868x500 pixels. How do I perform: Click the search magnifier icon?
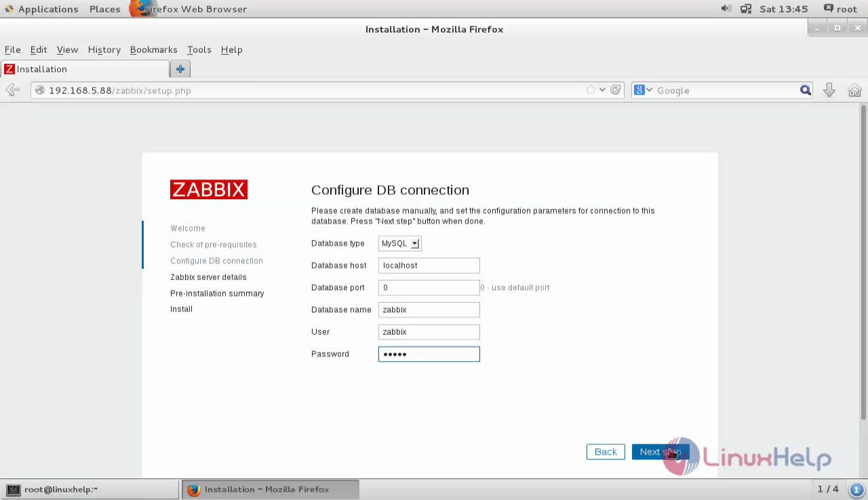[805, 90]
